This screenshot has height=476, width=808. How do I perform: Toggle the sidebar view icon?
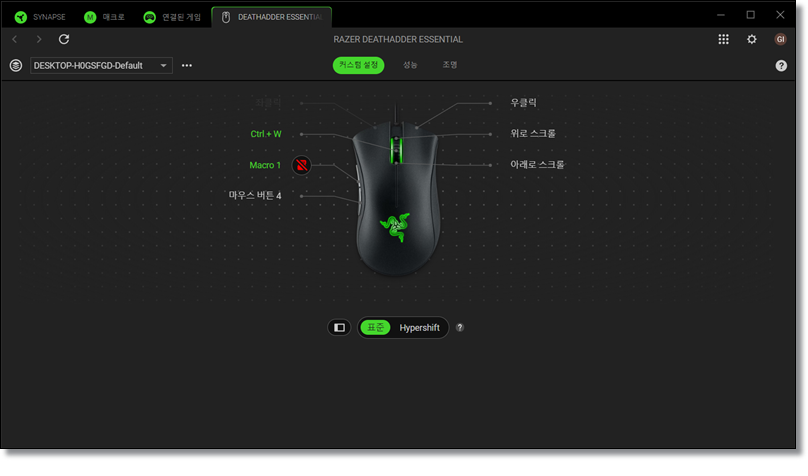339,328
